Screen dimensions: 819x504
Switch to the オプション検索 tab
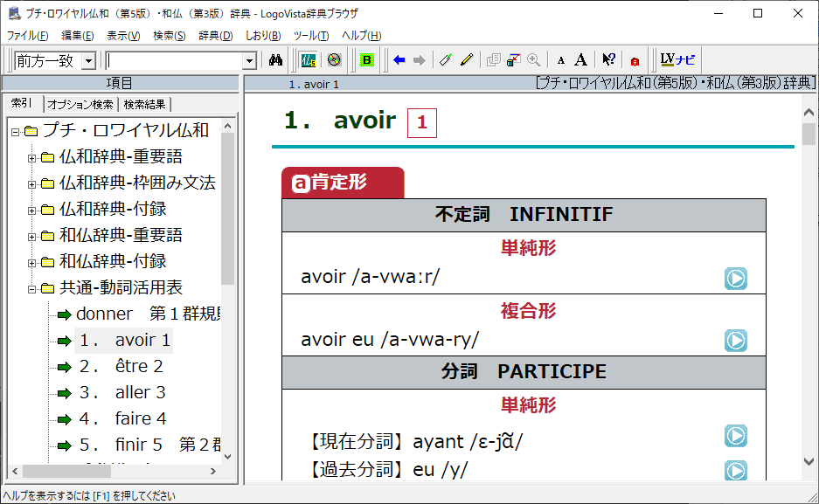(80, 105)
